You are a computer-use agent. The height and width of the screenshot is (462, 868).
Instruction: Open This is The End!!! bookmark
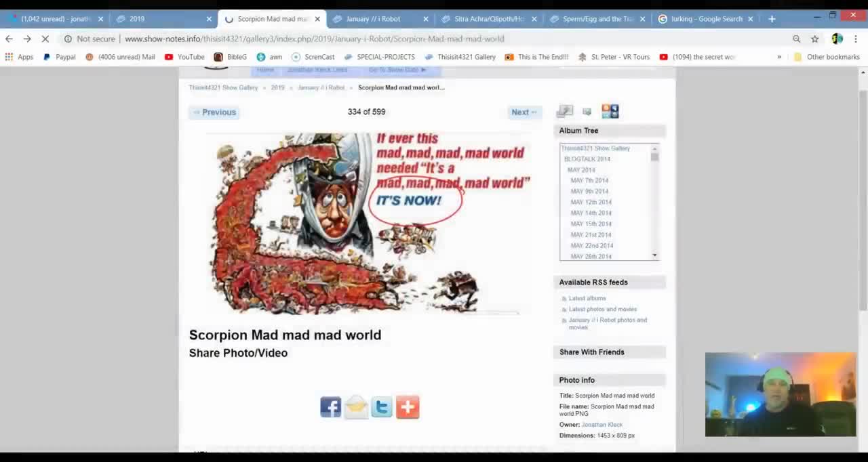click(x=536, y=57)
